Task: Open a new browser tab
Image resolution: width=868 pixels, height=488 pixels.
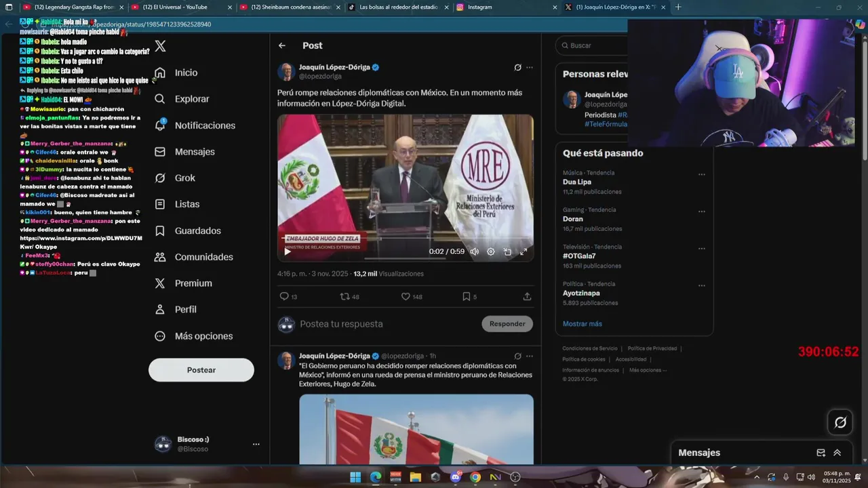Action: point(678,7)
